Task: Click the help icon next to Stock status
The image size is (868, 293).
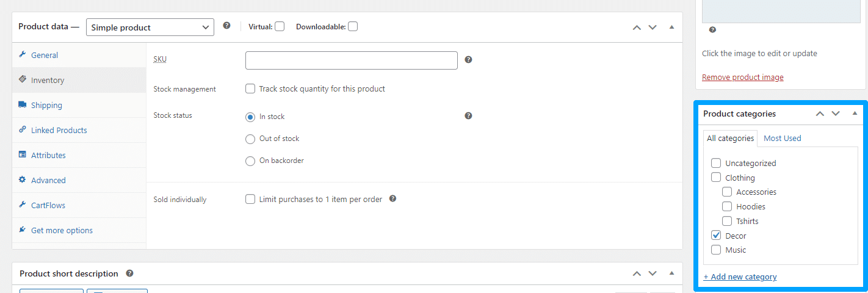Action: pos(468,116)
